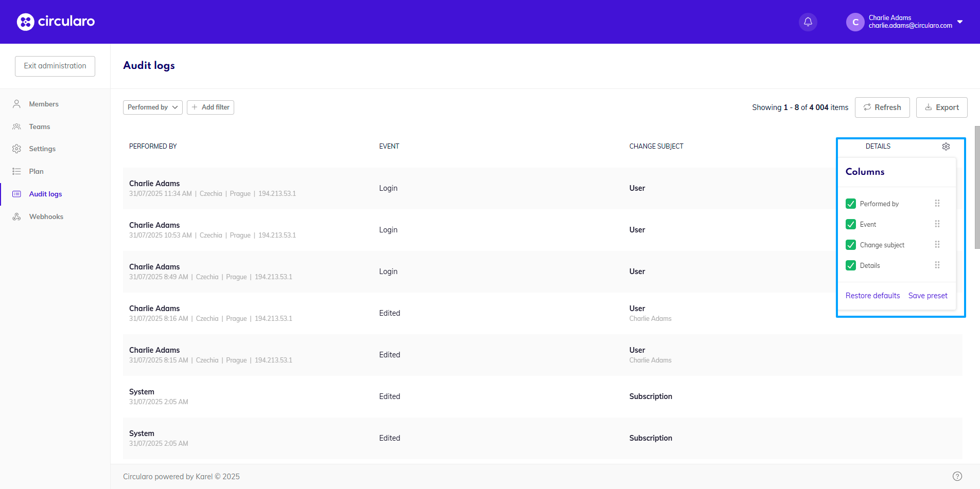The height and width of the screenshot is (489, 980).
Task: Click the Charlie Adams profile avatar
Action: [x=855, y=22]
